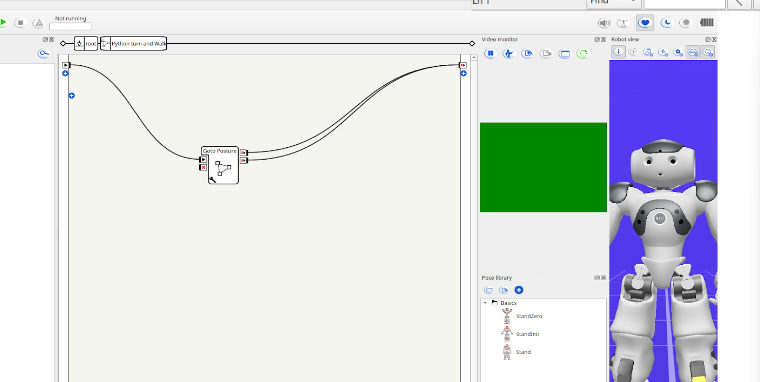Click the speaker volume icon
The width and height of the screenshot is (760, 382).
tap(603, 23)
